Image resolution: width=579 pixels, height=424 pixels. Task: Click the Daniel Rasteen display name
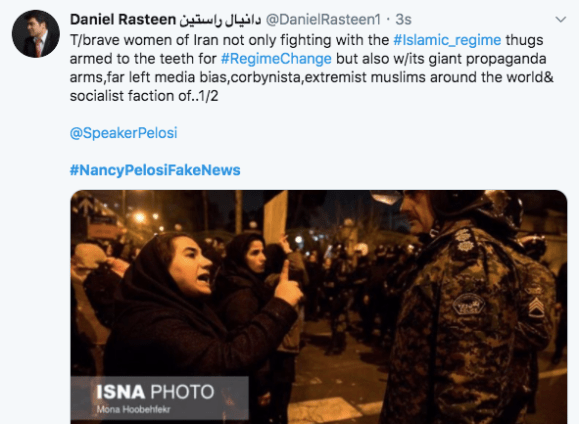[123, 20]
